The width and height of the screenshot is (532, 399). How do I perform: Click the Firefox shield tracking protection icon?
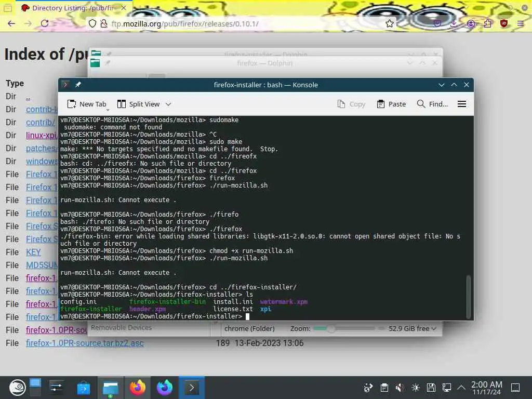92,23
